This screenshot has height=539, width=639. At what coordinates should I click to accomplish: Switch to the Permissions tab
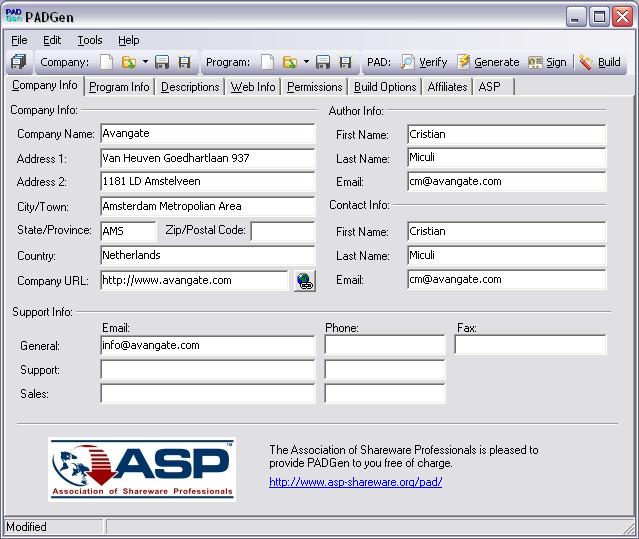(x=314, y=87)
